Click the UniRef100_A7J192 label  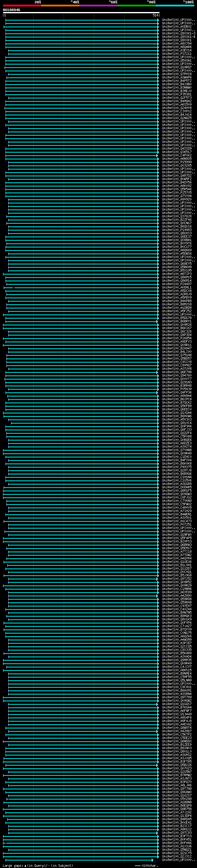tap(176, 812)
